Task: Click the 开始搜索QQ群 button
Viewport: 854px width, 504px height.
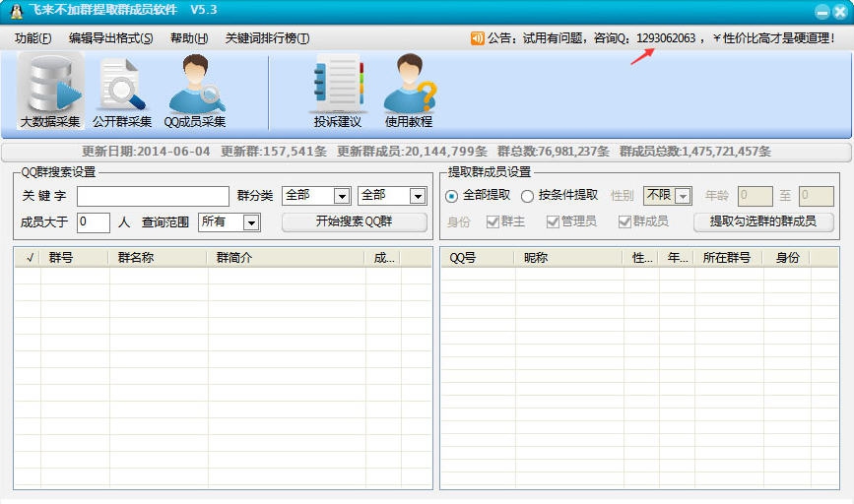Action: (354, 222)
